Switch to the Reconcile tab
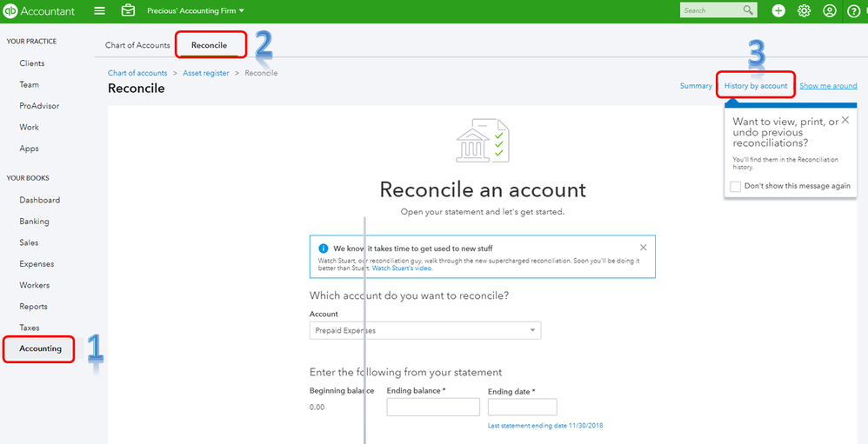The image size is (868, 444). [210, 45]
